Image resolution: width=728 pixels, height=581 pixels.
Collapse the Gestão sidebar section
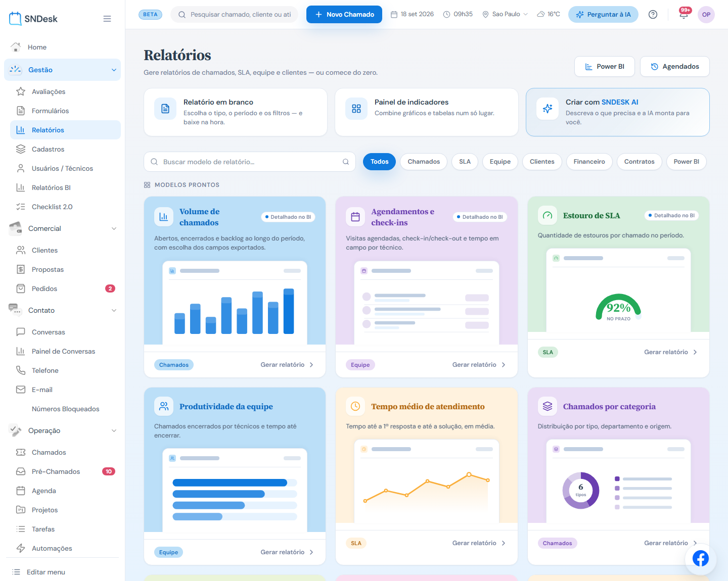point(62,70)
